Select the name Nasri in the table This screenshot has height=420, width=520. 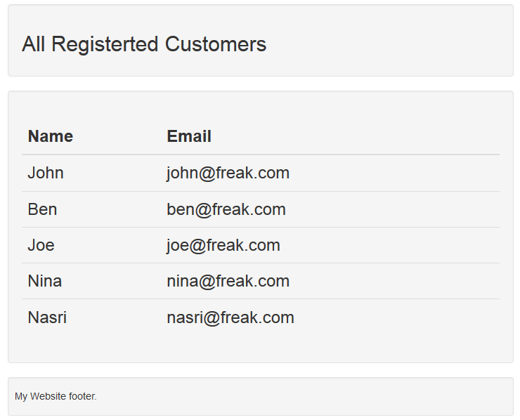[47, 317]
